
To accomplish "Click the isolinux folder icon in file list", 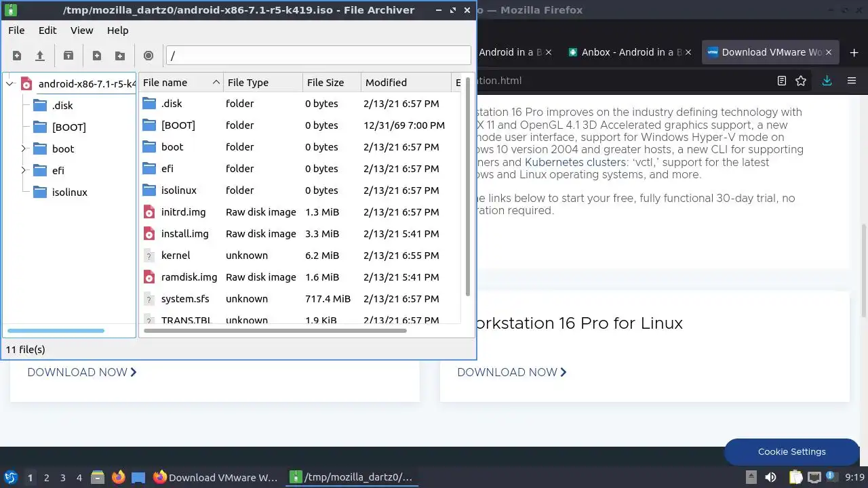I will click(149, 190).
